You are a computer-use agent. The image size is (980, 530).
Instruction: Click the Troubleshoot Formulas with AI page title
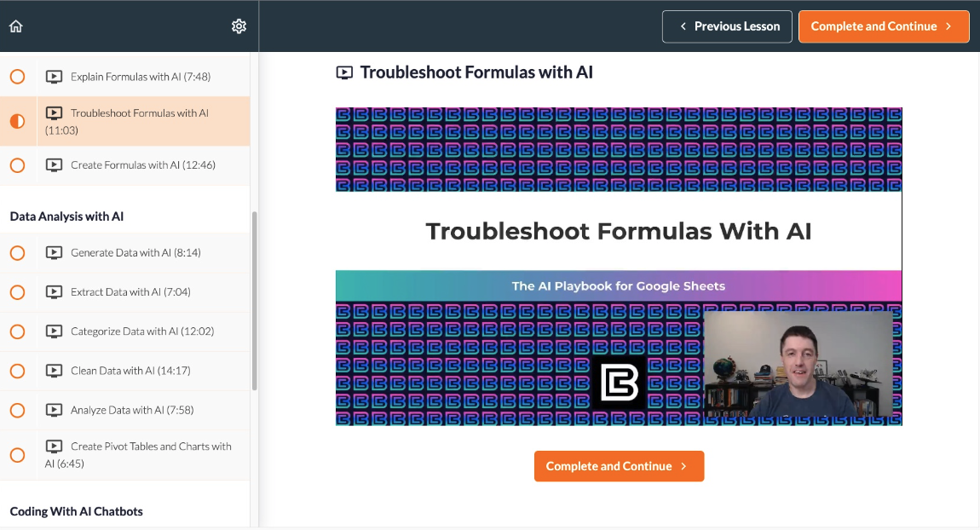click(x=476, y=72)
